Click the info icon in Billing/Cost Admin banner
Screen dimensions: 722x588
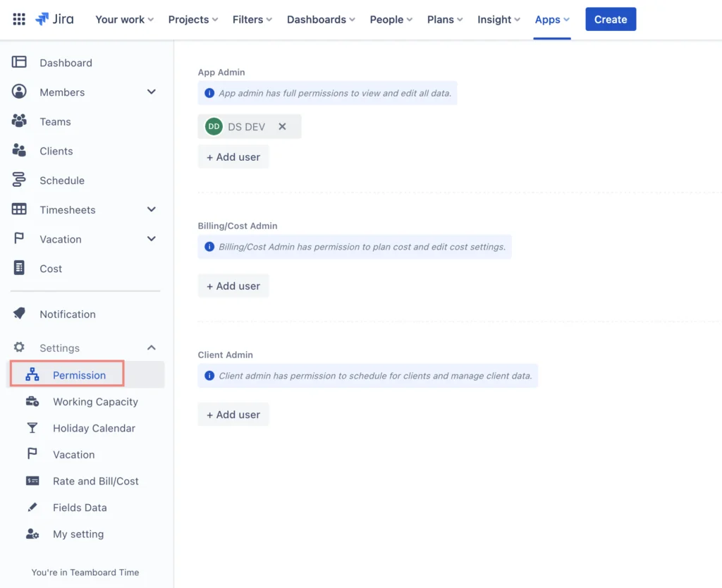pos(209,247)
